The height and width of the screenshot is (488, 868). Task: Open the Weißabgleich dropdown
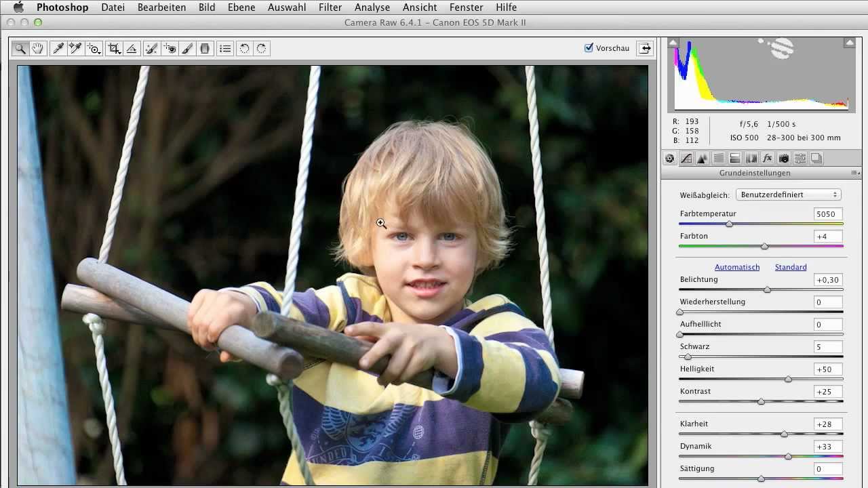coord(788,195)
